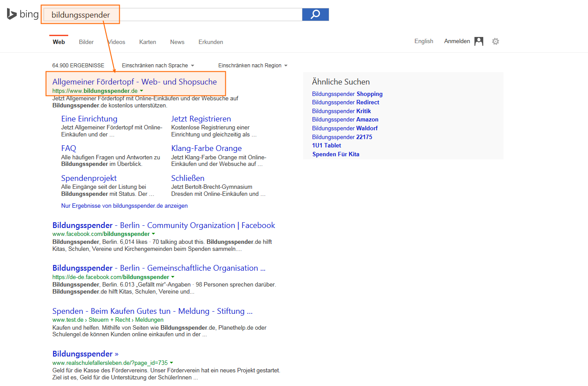Switch to the Erkunden tab
Viewport: 588px width, 386px height.
[211, 42]
